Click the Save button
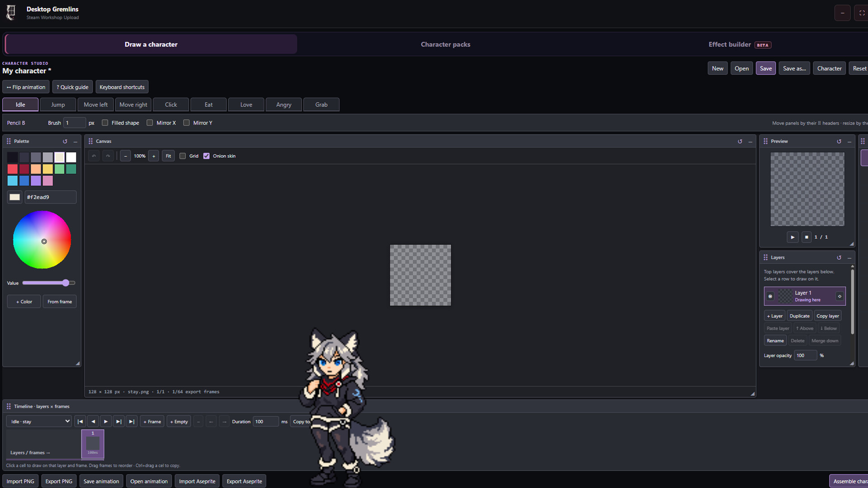The height and width of the screenshot is (488, 868). [766, 68]
